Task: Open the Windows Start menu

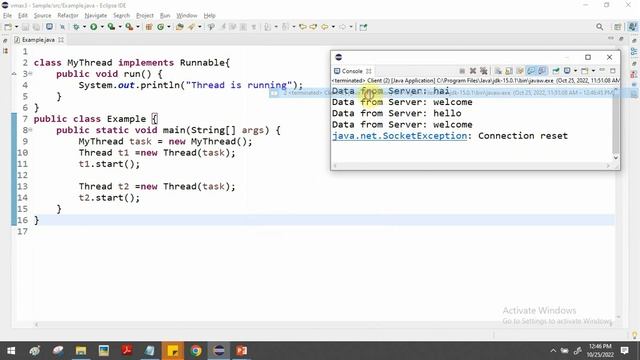Action: [11, 351]
